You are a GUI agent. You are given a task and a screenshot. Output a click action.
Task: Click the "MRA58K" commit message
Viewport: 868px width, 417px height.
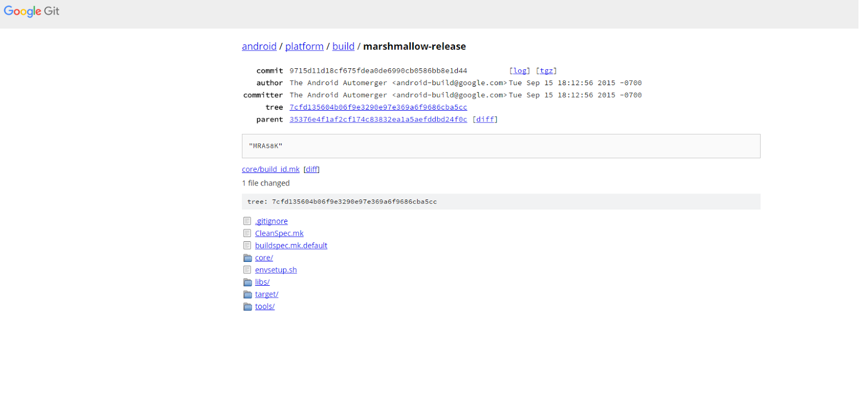click(266, 146)
